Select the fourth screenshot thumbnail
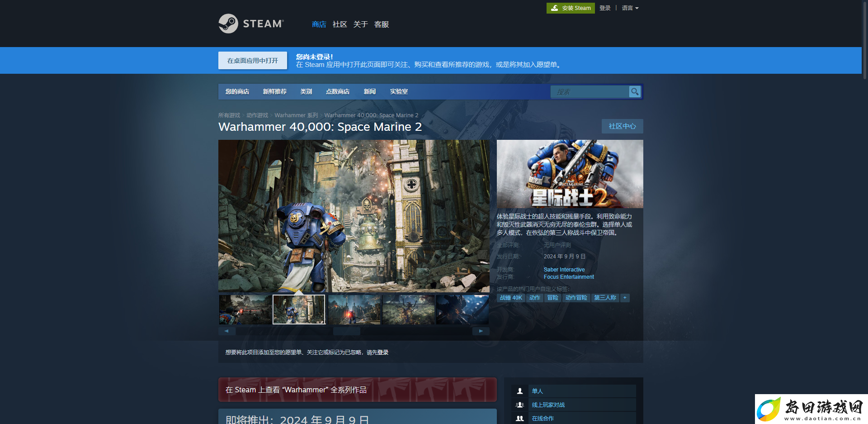Screen dimensions: 868x424 click(409, 310)
